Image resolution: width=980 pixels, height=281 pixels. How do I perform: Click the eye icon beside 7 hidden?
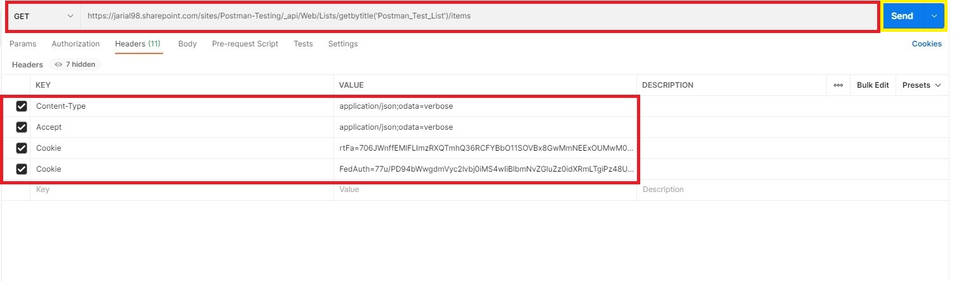(x=58, y=65)
